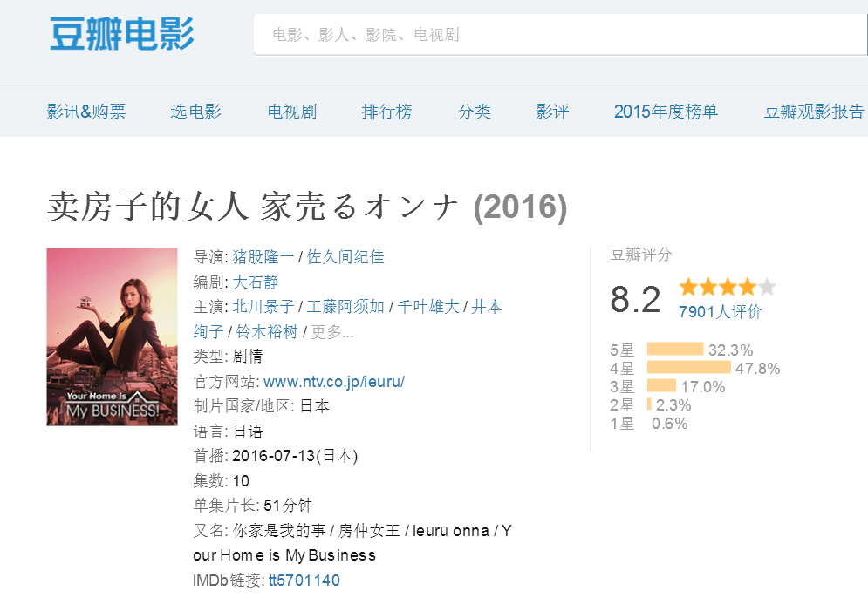
Task: Open 豆瓣观影报告 page
Action: point(814,112)
